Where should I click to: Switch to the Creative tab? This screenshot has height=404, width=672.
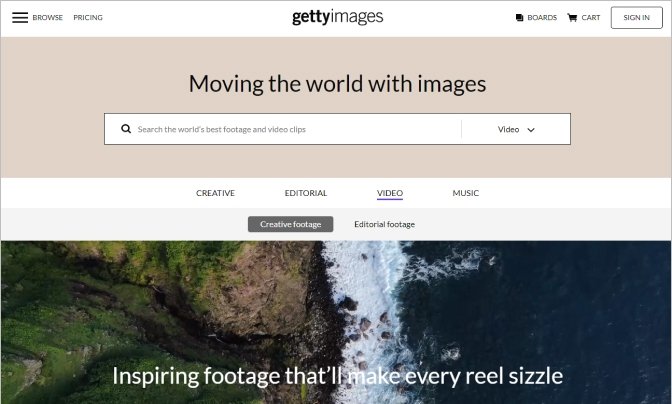click(215, 193)
